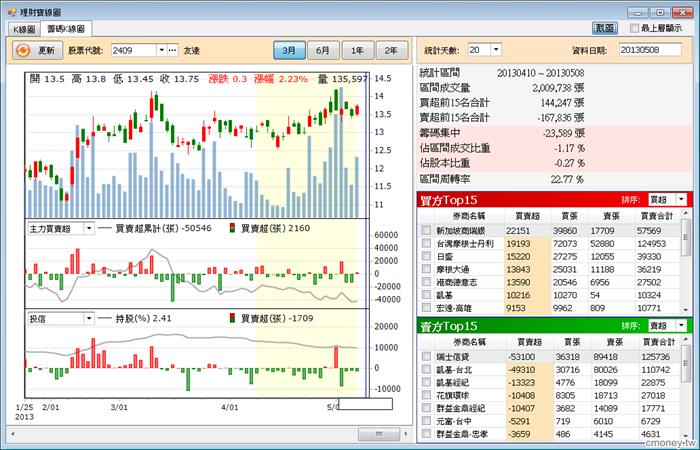
Task: Open the 投信 indicator dropdown
Action: (89, 318)
